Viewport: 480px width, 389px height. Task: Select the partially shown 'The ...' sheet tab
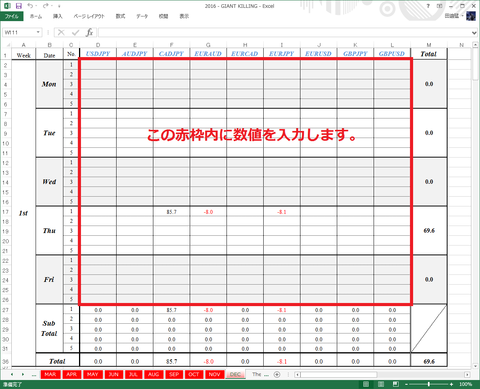[260, 374]
